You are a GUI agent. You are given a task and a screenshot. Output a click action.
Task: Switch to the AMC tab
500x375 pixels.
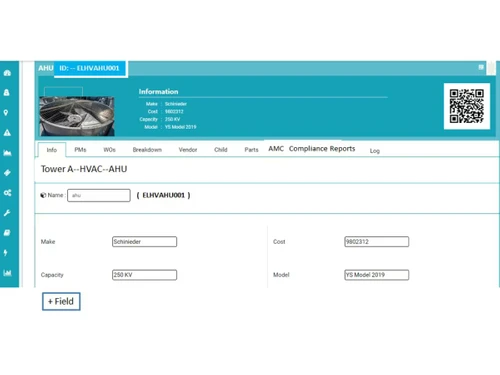point(276,149)
